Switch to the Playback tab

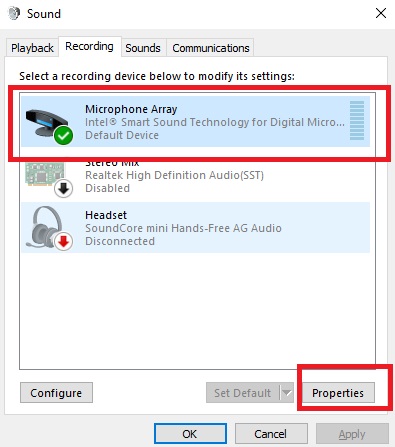(32, 48)
